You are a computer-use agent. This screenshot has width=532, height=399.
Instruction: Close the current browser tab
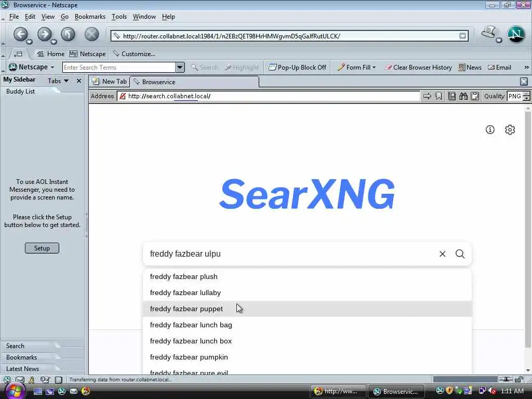524,82
